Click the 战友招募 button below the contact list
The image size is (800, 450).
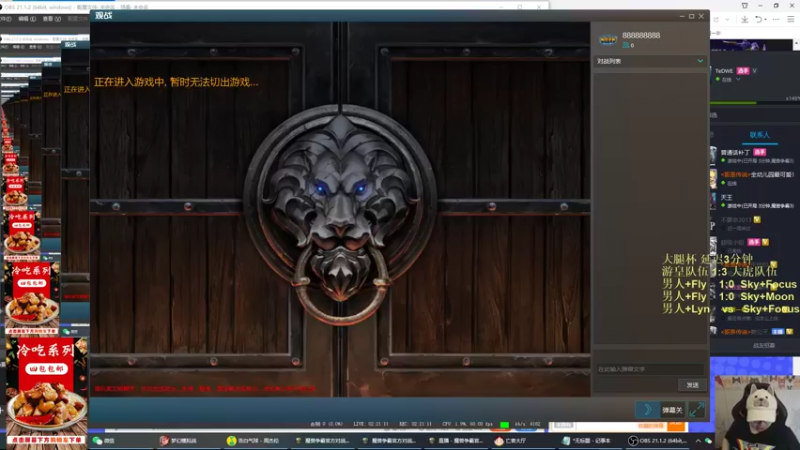click(763, 345)
